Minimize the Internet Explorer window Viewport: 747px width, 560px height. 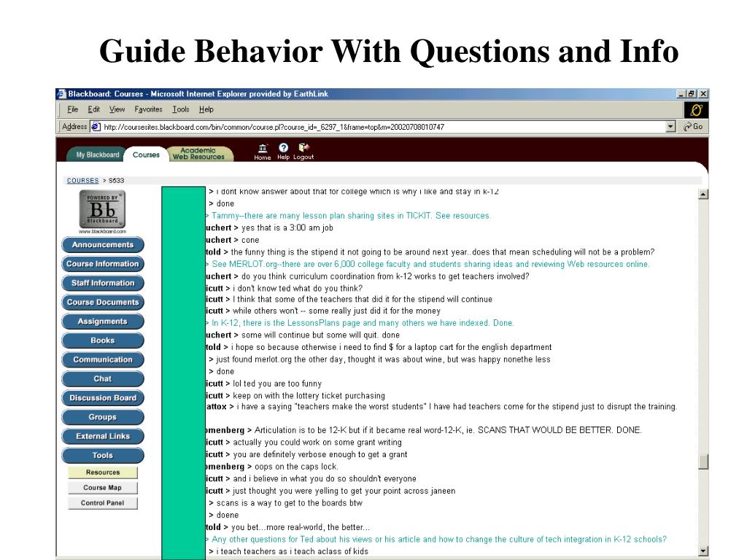(681, 94)
